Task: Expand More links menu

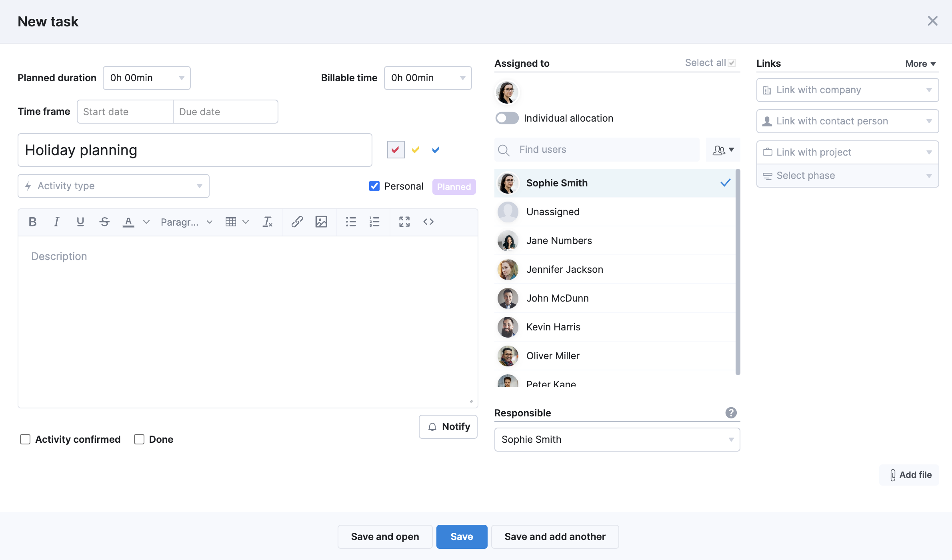Action: (x=920, y=64)
